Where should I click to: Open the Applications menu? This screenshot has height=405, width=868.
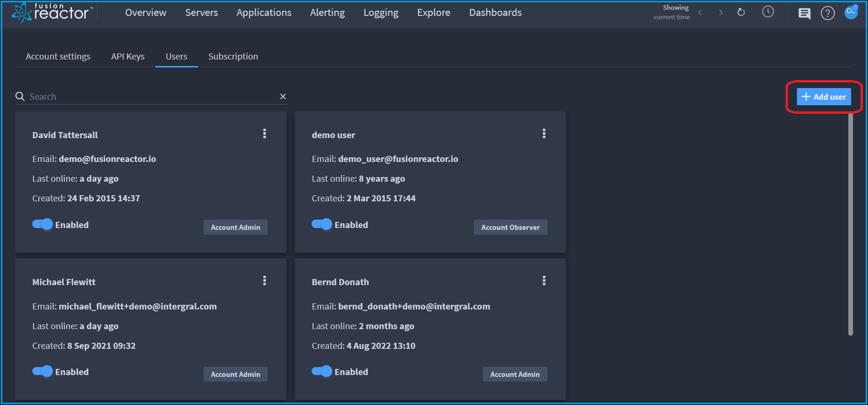click(264, 13)
